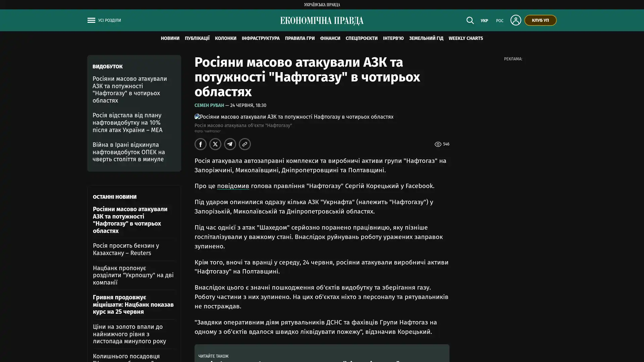Click the search magnifier icon
Viewport: 644px width, 362px height.
pyautogui.click(x=470, y=20)
